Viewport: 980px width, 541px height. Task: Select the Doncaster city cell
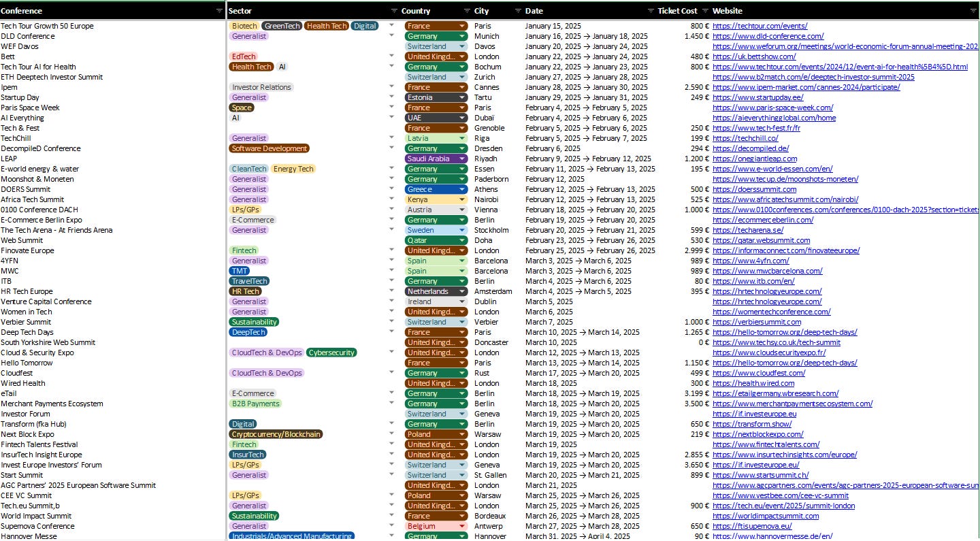497,342
